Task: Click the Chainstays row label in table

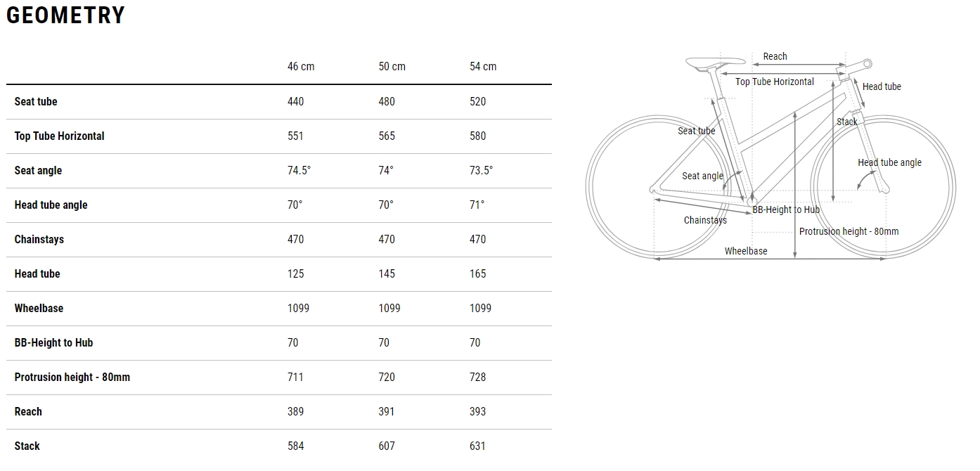Action: (39, 239)
